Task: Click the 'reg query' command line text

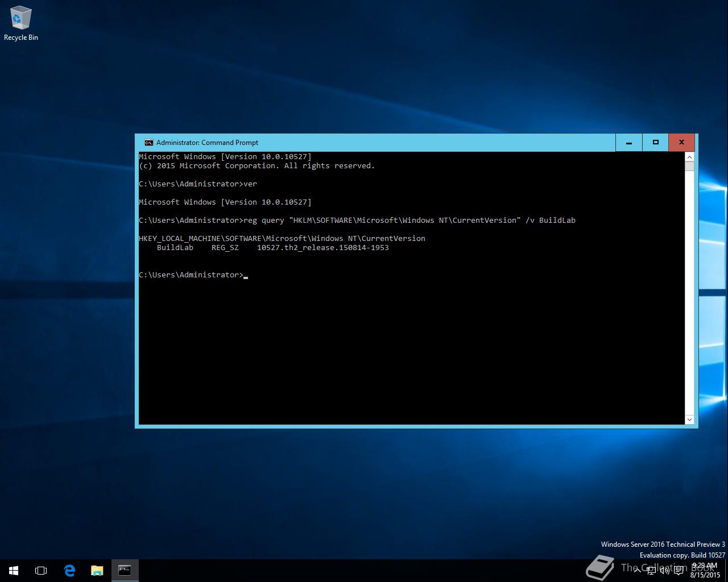Action: (409, 221)
